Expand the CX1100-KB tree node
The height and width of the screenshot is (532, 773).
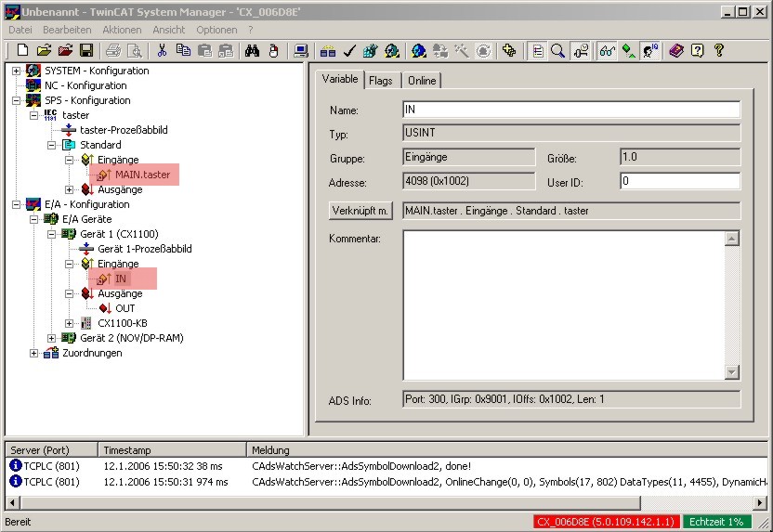pos(70,324)
